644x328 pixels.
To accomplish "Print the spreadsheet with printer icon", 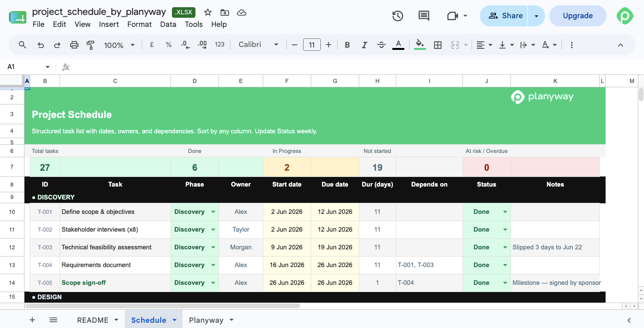I will coord(74,45).
